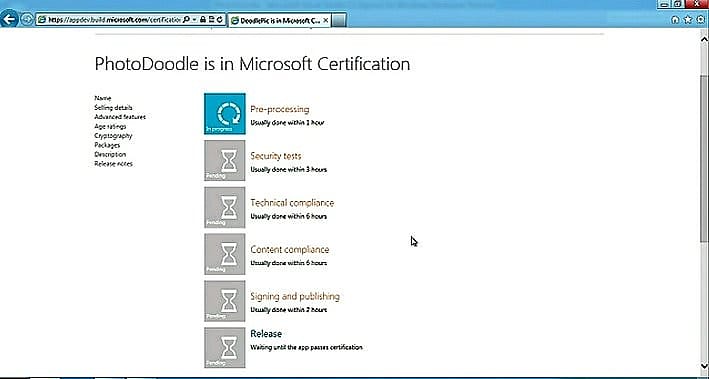Refresh the page with the reload icon
The width and height of the screenshot is (709, 379).
pyautogui.click(x=220, y=19)
